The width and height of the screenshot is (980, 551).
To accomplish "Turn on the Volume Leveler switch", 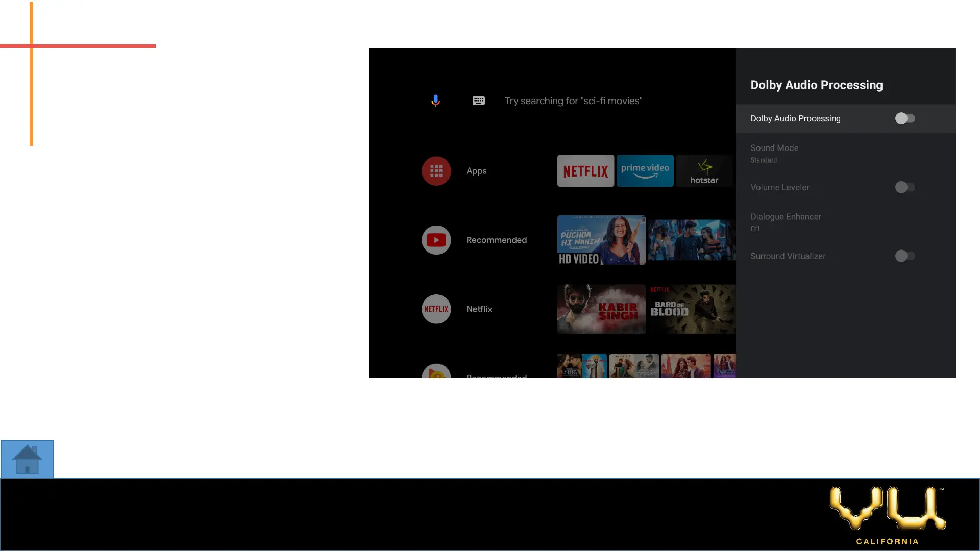I will pyautogui.click(x=905, y=187).
